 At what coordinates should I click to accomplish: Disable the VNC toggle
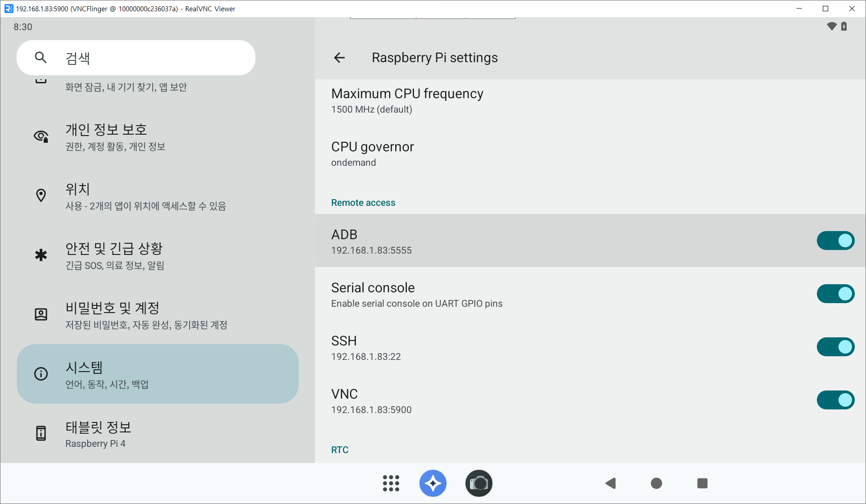pyautogui.click(x=835, y=400)
